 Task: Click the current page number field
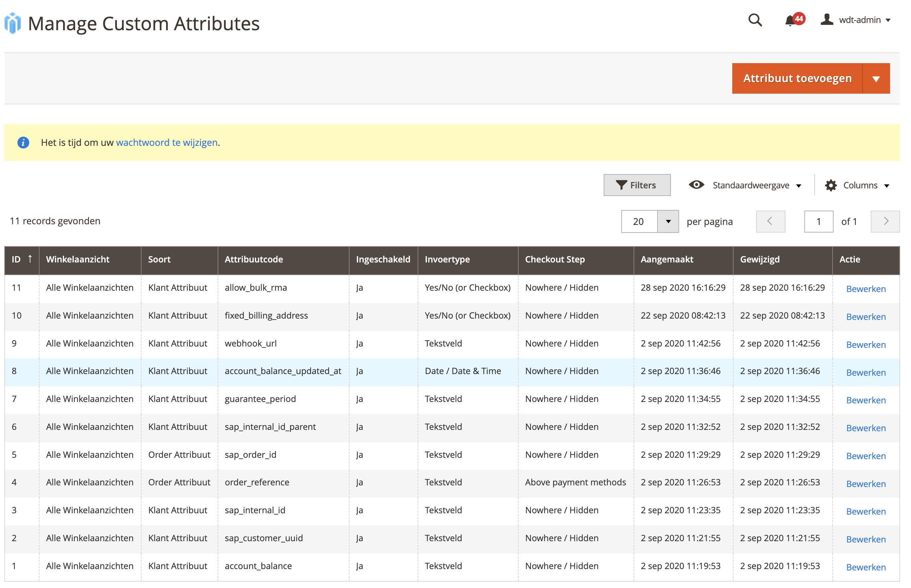(818, 222)
